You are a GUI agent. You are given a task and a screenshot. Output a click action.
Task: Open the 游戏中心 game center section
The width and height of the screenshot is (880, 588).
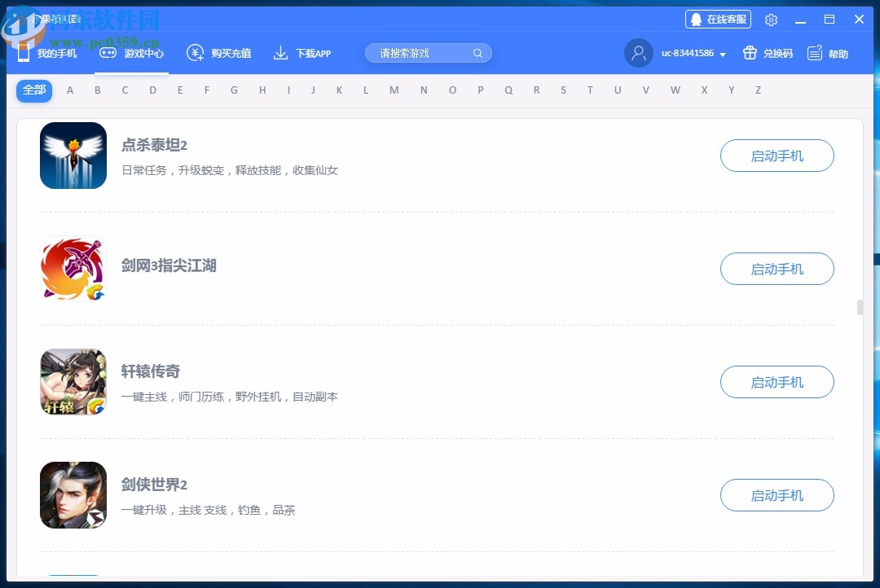pos(130,52)
